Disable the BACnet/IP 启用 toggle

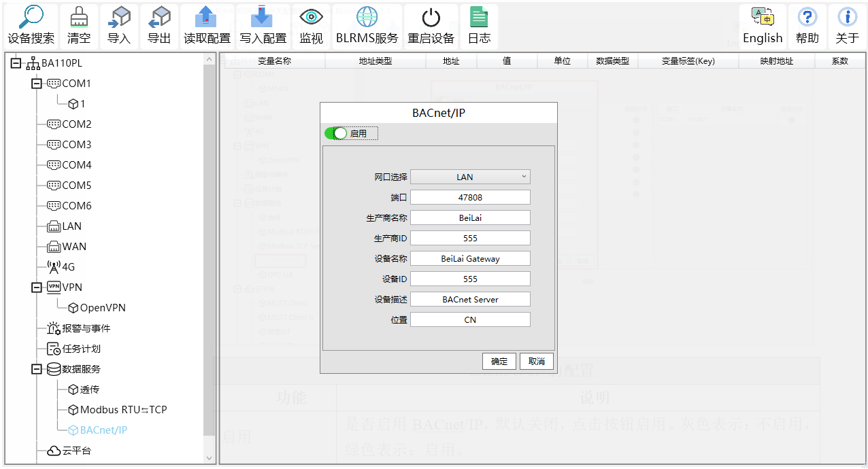(x=338, y=133)
